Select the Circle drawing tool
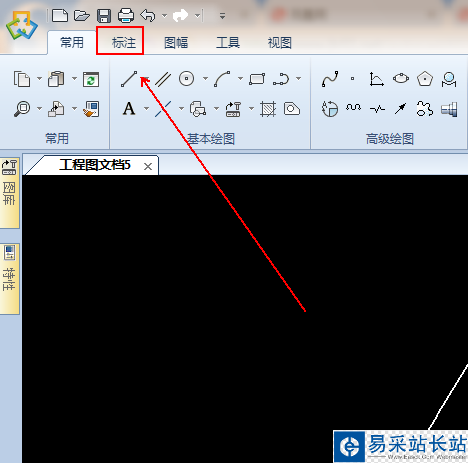The image size is (468, 463). (186, 79)
